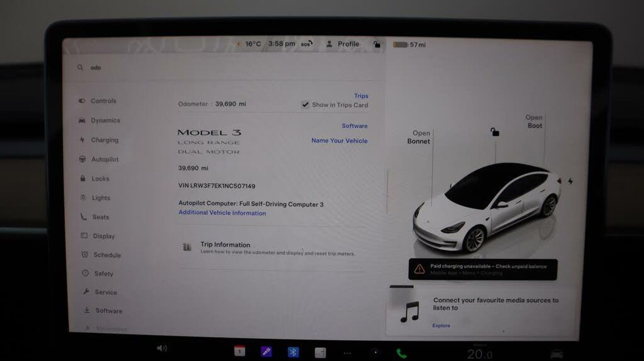Image resolution: width=644 pixels, height=361 pixels.
Task: Launch the calendar app icon
Action: pyautogui.click(x=240, y=352)
